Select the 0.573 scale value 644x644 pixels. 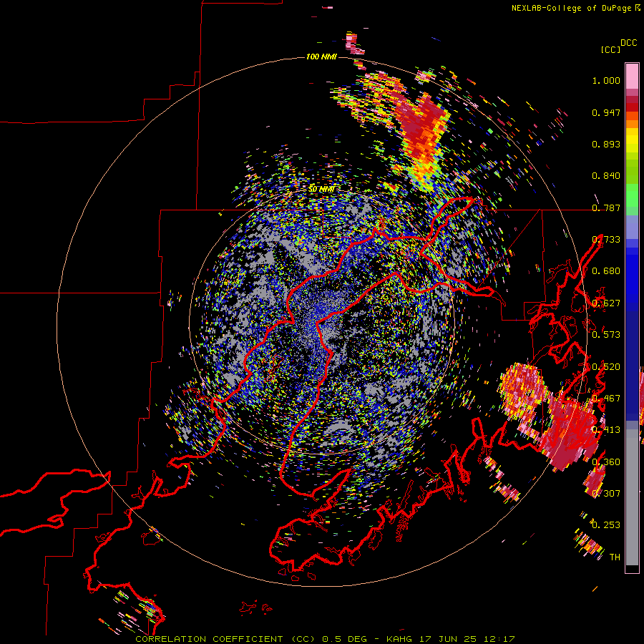click(606, 334)
